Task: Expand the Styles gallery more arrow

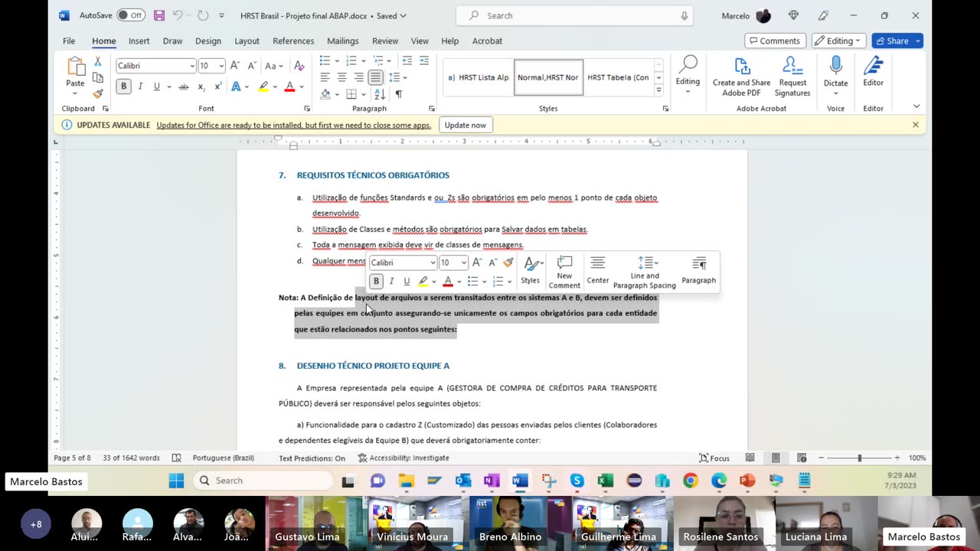Action: click(x=658, y=90)
